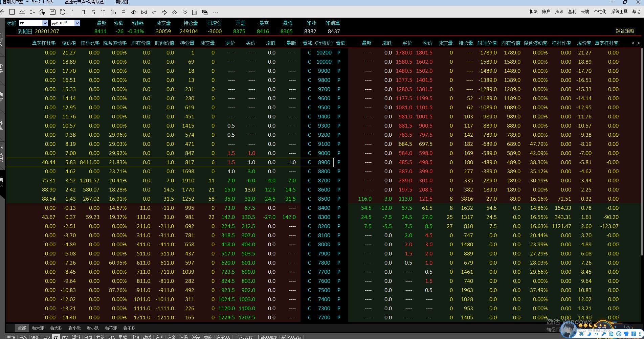
Task: Switch filter to 全部
Action: [x=22, y=328]
